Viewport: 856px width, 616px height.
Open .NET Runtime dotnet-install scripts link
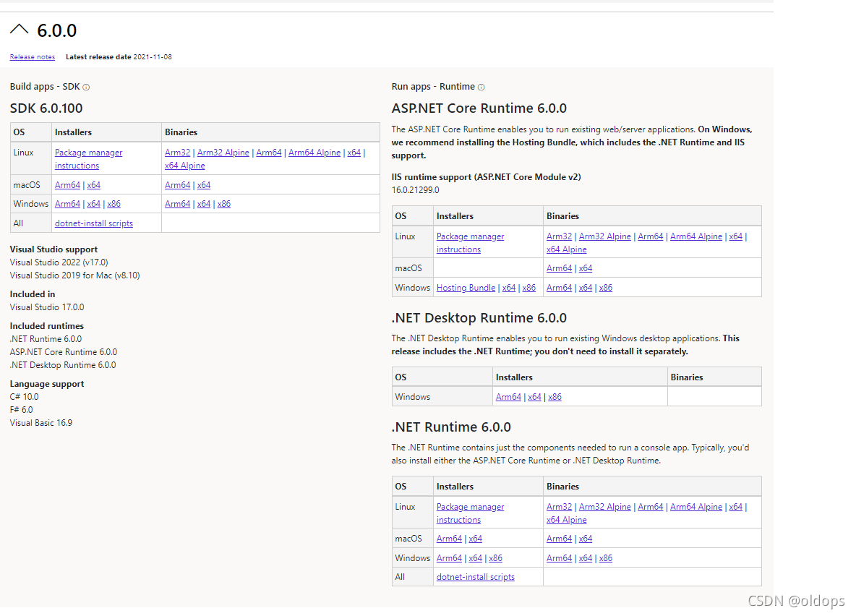point(476,577)
